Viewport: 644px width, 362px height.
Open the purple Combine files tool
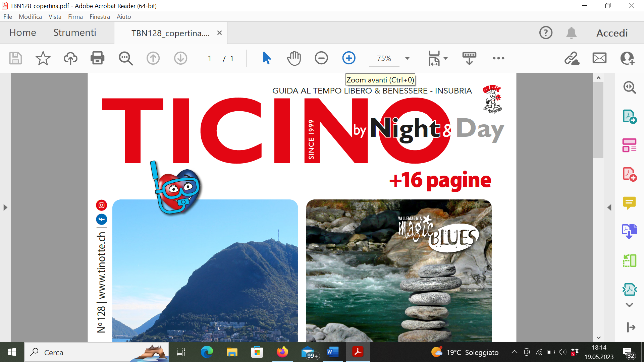629,232
